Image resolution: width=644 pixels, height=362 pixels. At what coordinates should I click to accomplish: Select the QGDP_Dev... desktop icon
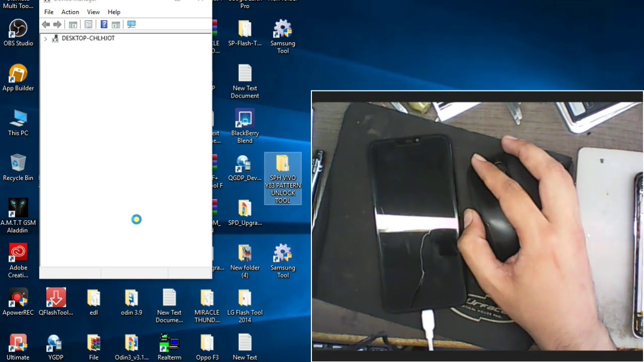click(245, 167)
